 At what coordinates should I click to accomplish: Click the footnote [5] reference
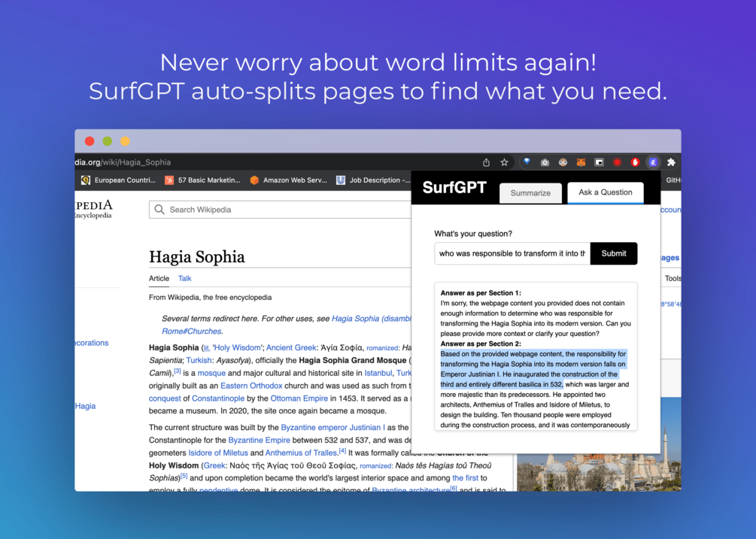tap(184, 476)
